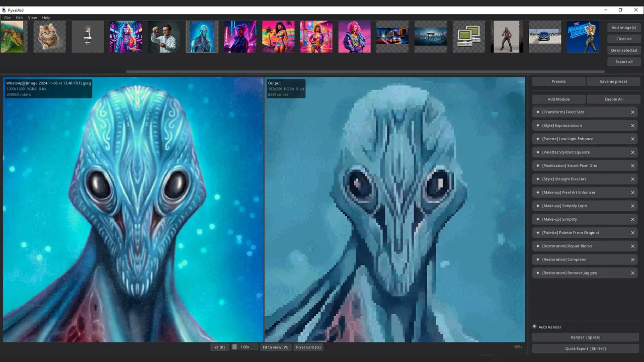
Task: Click Save as preset
Action: 613,81
